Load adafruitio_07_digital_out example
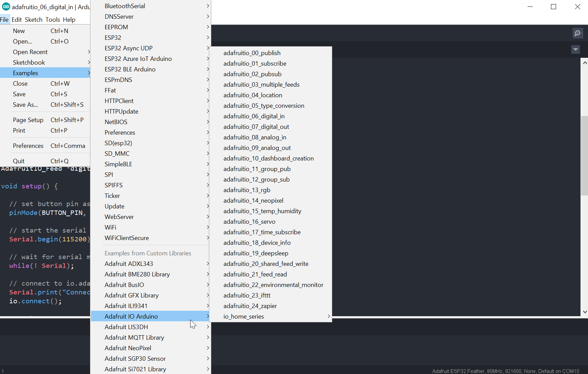This screenshot has width=588, height=374. (x=271, y=127)
